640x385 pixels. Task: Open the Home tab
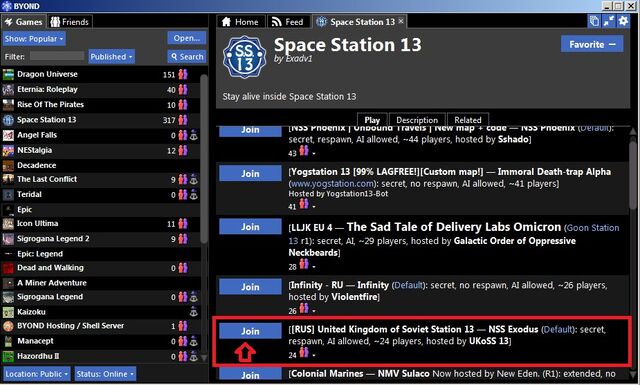coord(240,22)
